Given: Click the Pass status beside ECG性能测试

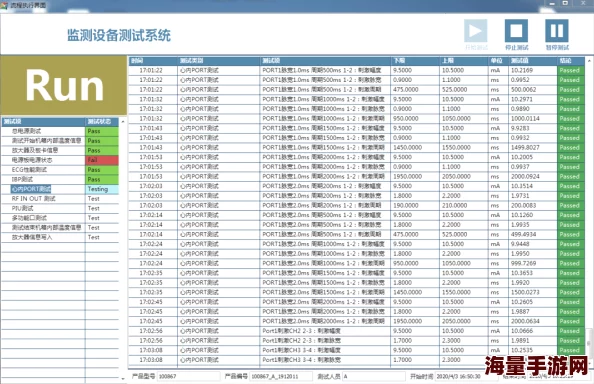Looking at the screenshot, I should (x=102, y=170).
